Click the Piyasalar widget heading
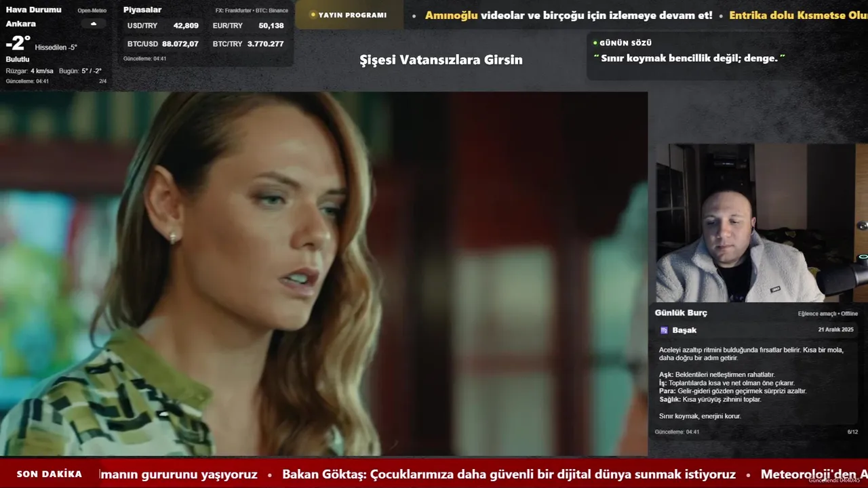This screenshot has width=868, height=488. [142, 9]
